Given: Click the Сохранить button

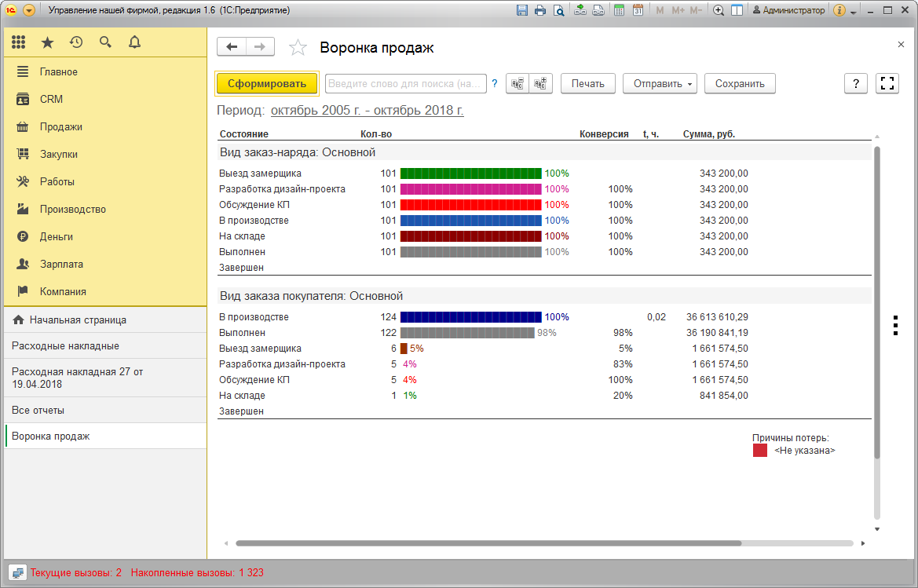Looking at the screenshot, I should click(x=740, y=84).
